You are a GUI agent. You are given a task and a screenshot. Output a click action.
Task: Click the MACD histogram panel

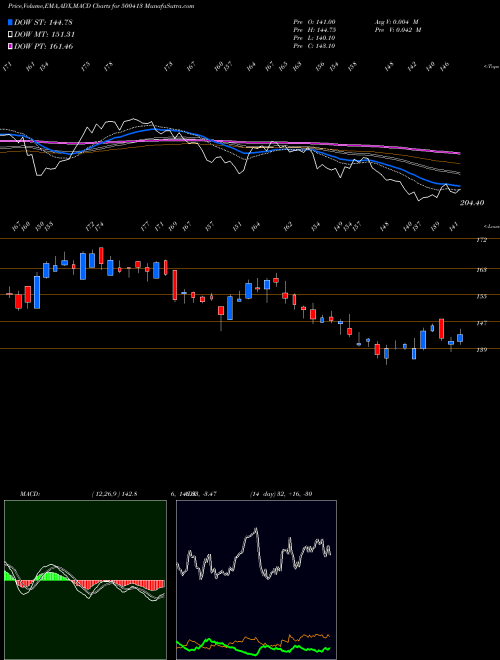(x=85, y=580)
